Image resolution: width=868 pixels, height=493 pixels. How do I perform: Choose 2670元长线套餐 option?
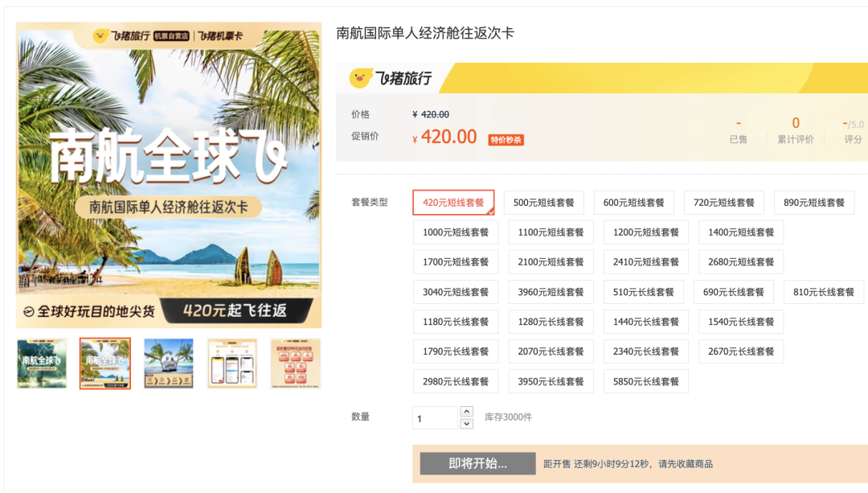(741, 351)
